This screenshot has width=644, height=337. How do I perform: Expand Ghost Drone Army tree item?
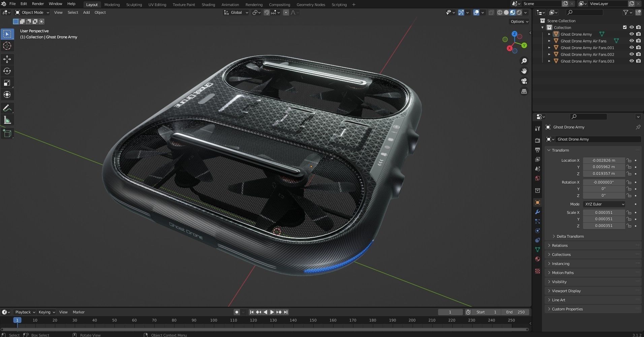(549, 34)
